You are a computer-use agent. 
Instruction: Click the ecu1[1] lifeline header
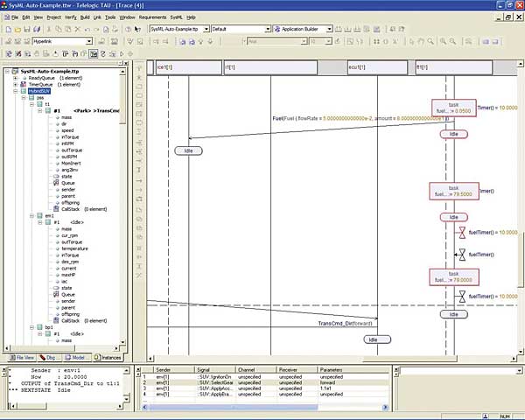tap(377, 67)
